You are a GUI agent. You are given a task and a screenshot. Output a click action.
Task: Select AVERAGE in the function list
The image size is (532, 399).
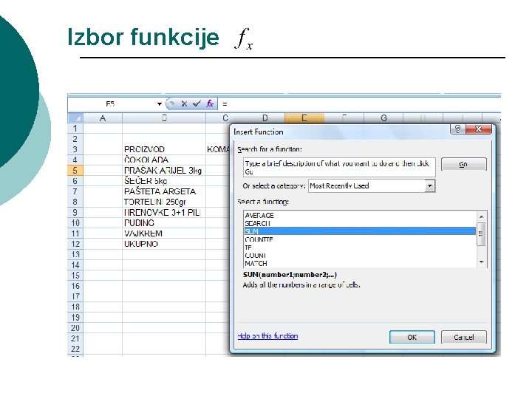point(360,216)
